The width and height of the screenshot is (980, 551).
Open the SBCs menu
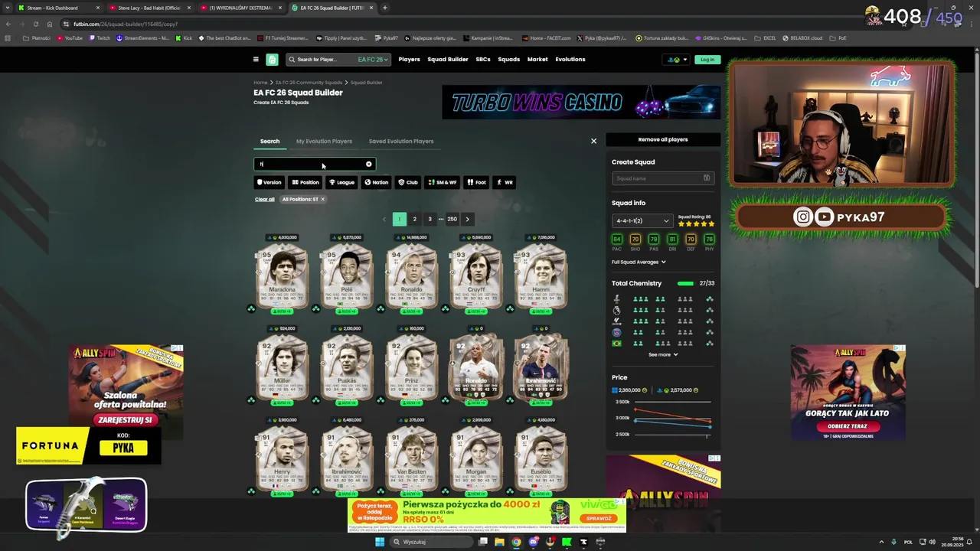point(483,59)
